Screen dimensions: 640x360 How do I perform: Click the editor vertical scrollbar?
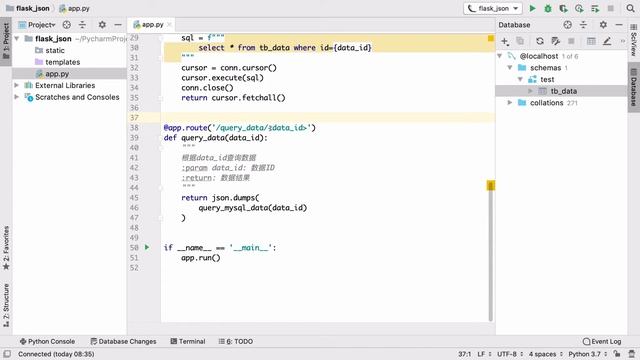(491, 251)
